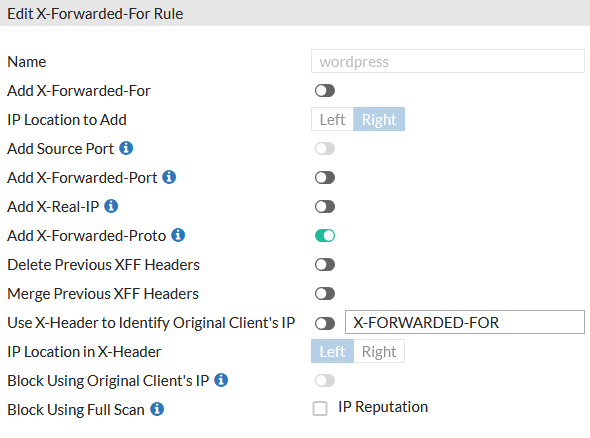Click the wordpress Name field

coord(448,61)
